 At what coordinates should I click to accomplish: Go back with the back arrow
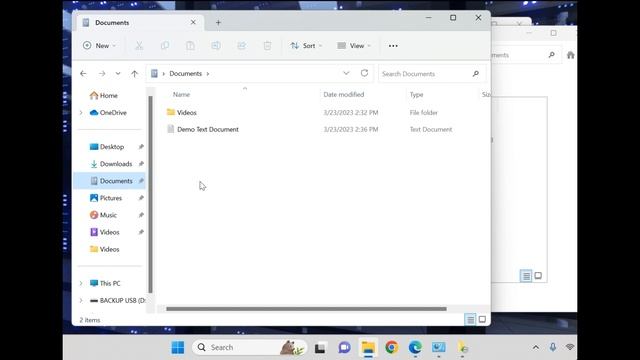[x=83, y=73]
